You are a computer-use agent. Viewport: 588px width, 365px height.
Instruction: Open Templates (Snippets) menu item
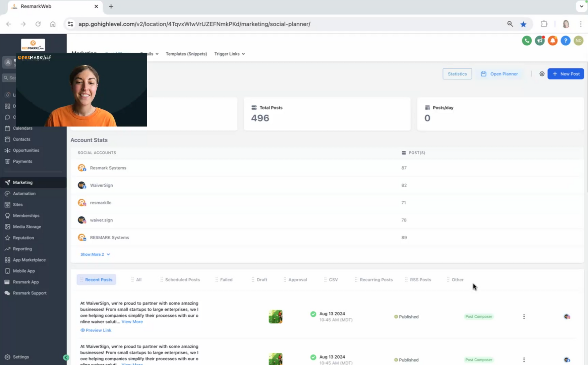pyautogui.click(x=186, y=54)
